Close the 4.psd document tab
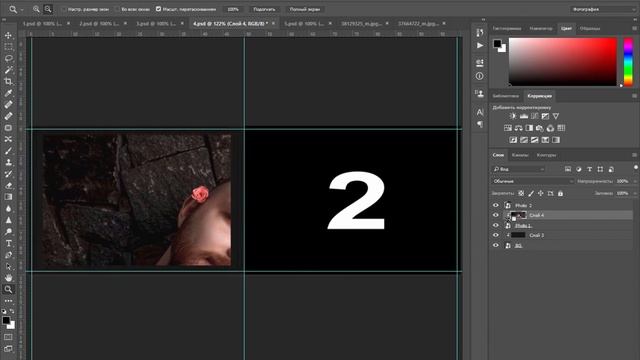 point(273,24)
